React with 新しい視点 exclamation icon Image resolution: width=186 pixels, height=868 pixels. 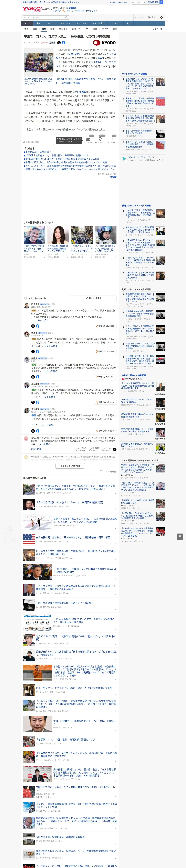112,139
